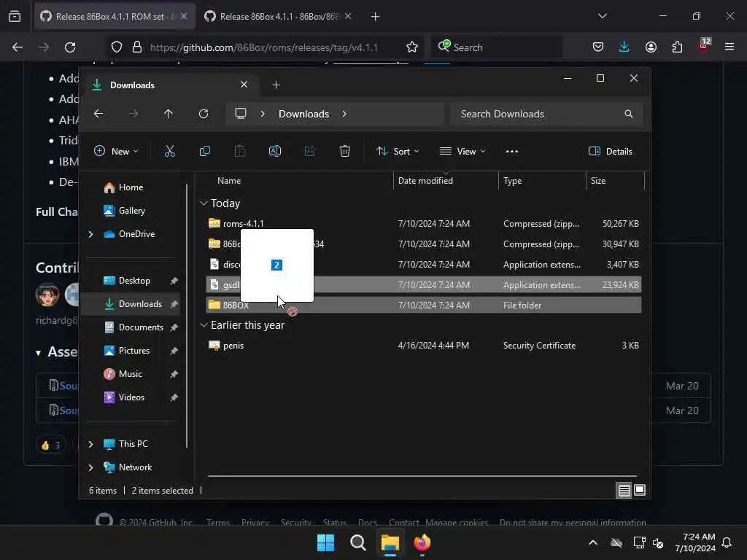Open a new Firefox tab

point(375,17)
